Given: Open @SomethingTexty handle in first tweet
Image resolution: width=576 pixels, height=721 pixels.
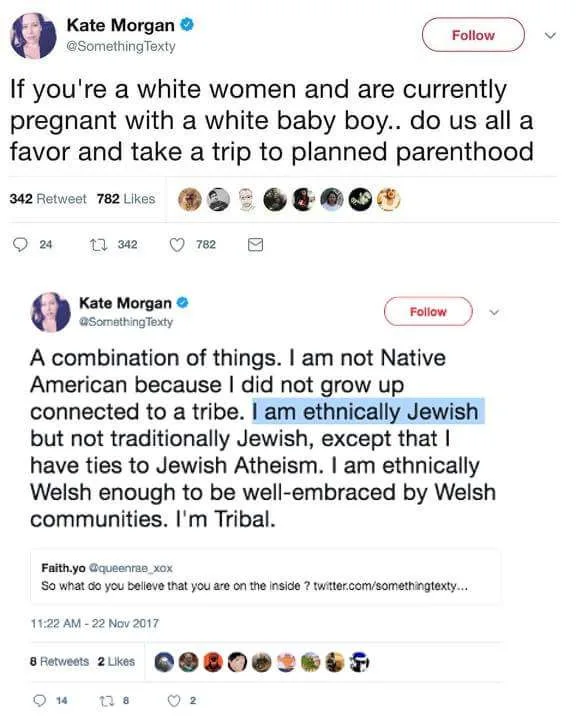Looking at the screenshot, I should 121,46.
